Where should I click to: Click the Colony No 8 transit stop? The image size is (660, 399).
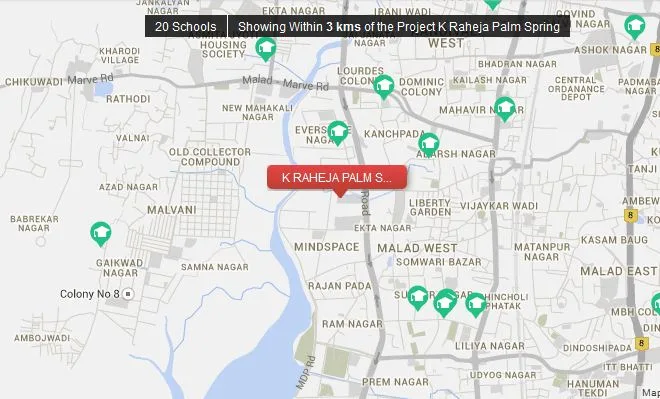128,294
